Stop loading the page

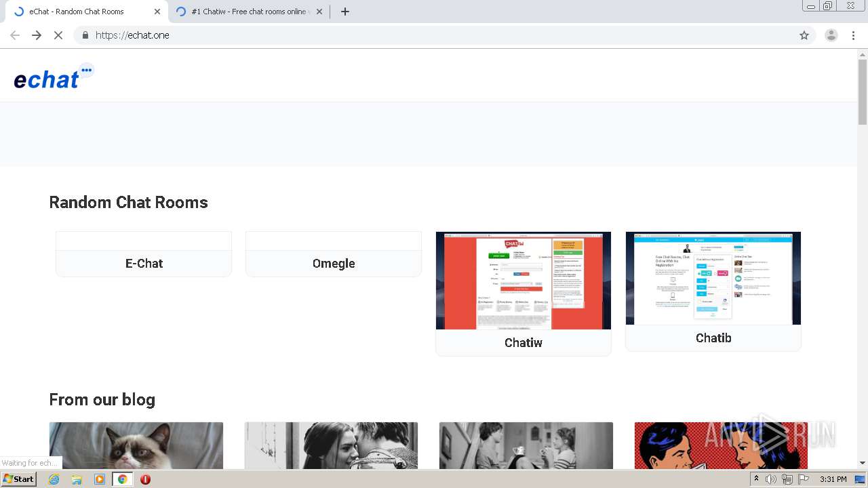(58, 35)
